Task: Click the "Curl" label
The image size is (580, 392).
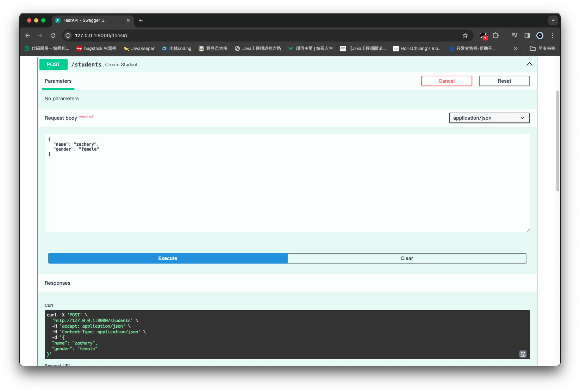Action: coord(49,305)
